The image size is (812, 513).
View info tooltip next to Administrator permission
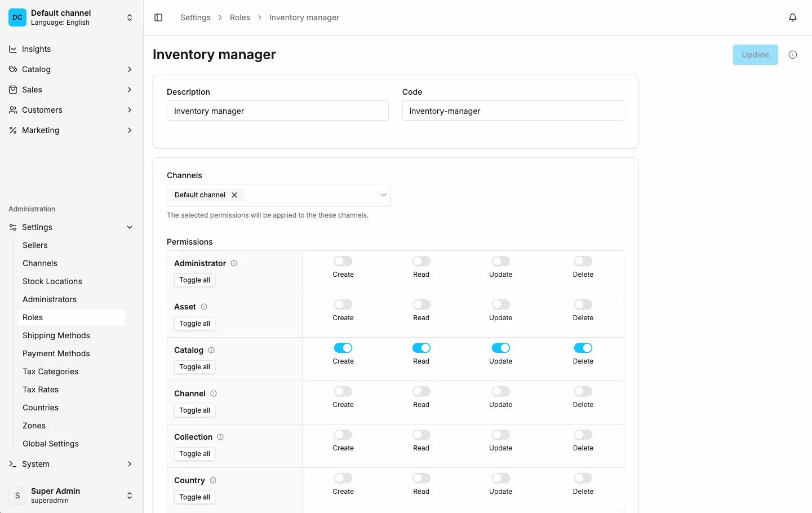click(234, 263)
